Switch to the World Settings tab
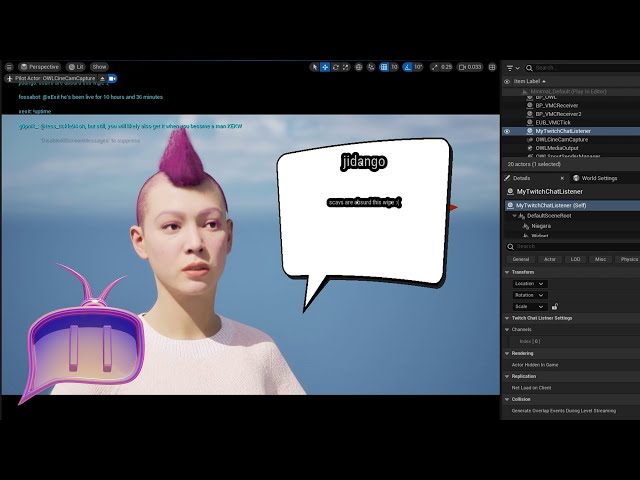 coord(599,178)
